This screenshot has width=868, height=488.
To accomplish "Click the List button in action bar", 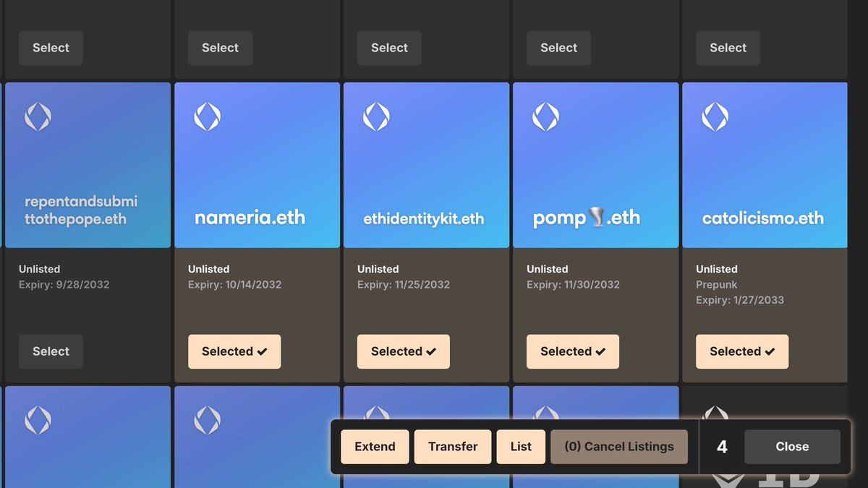I will [521, 447].
